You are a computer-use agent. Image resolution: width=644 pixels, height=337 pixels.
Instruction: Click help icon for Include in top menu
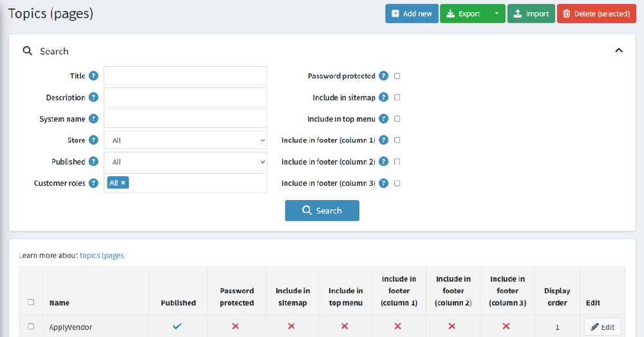[384, 119]
